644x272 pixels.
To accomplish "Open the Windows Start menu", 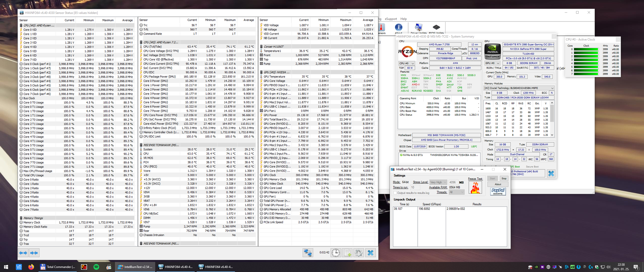I will (x=6, y=267).
